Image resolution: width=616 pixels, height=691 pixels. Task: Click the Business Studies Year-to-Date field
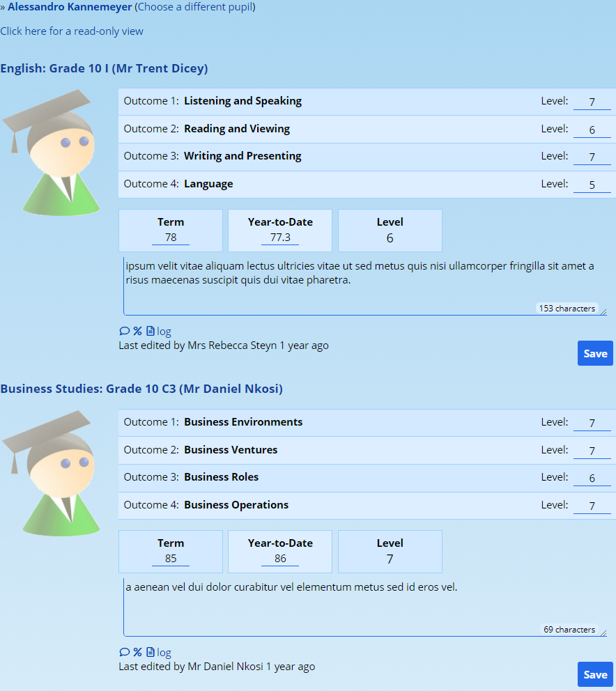280,559
